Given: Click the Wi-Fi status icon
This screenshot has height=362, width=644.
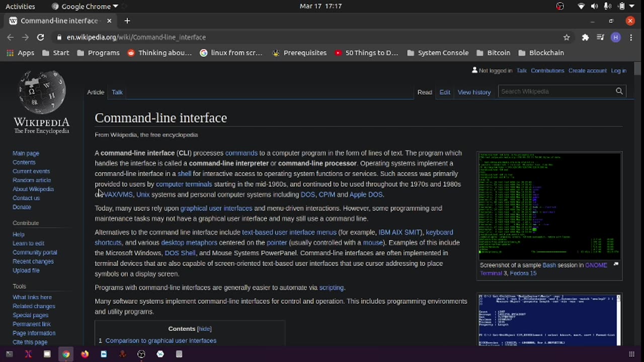Looking at the screenshot, I should [x=581, y=6].
